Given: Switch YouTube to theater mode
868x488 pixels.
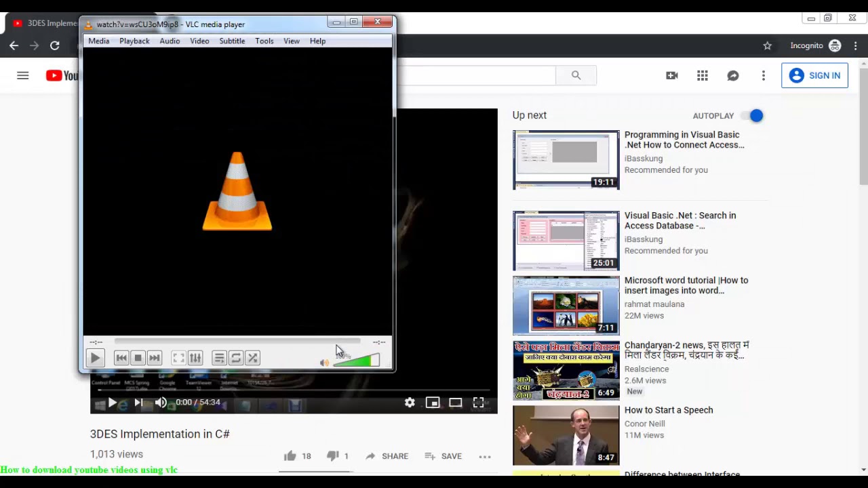Looking at the screenshot, I should (x=456, y=402).
